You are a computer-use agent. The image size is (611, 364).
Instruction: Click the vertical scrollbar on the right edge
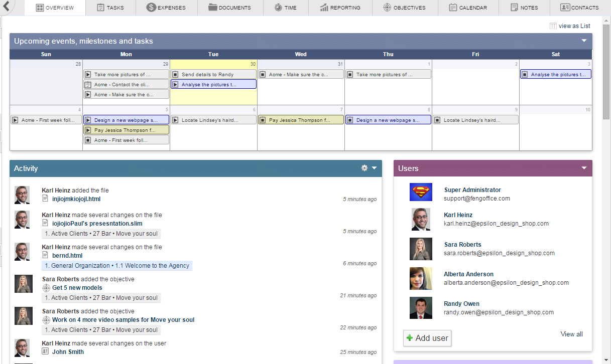point(606,70)
